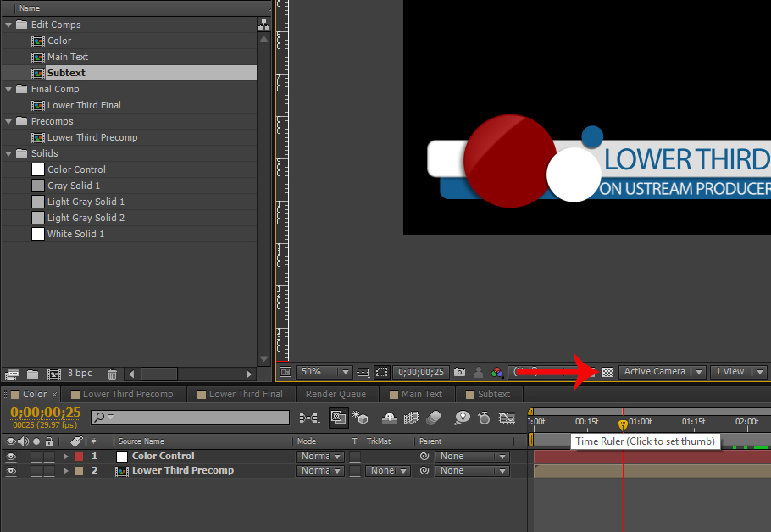The image size is (771, 532).
Task: Lock the Lower Third Precomp layer
Action: (x=49, y=471)
